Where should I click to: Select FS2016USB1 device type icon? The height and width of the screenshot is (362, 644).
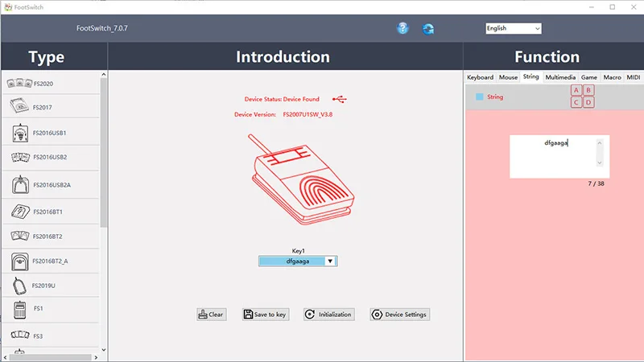tap(20, 133)
